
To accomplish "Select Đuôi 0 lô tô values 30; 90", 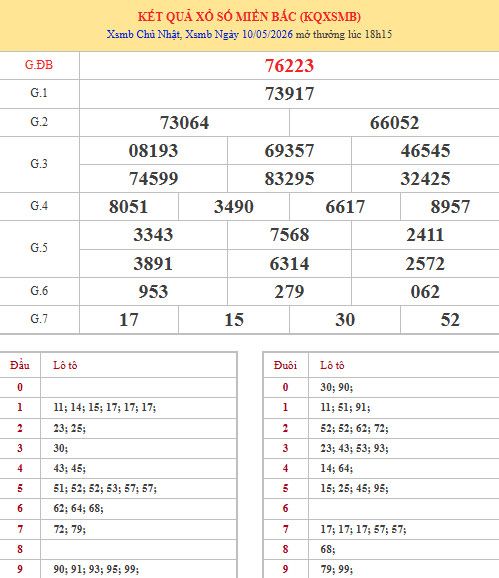I will (x=336, y=387).
